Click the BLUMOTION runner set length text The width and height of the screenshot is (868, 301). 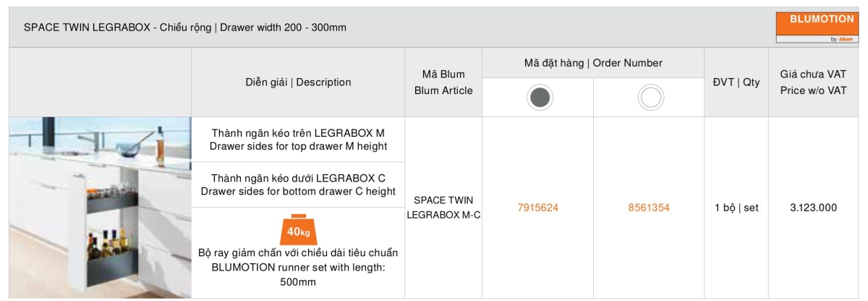pos(298,267)
